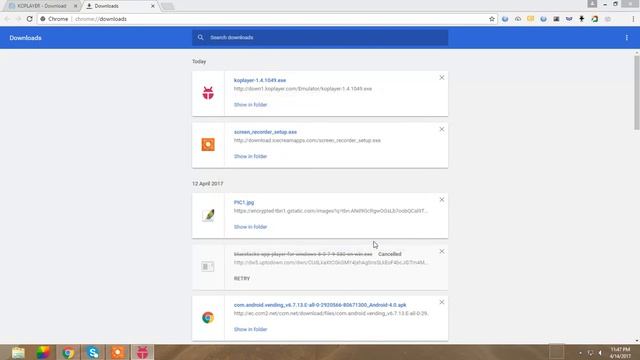Click the first blue globe extension icon
This screenshot has width=640, height=360.
(x=505, y=19)
